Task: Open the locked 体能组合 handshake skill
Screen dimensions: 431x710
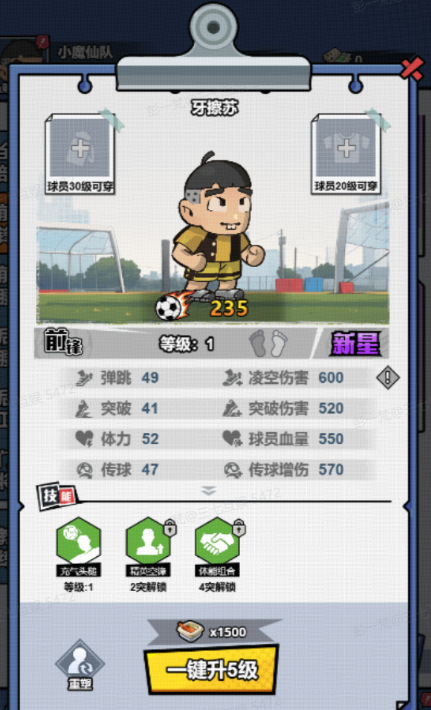Action: [218, 541]
